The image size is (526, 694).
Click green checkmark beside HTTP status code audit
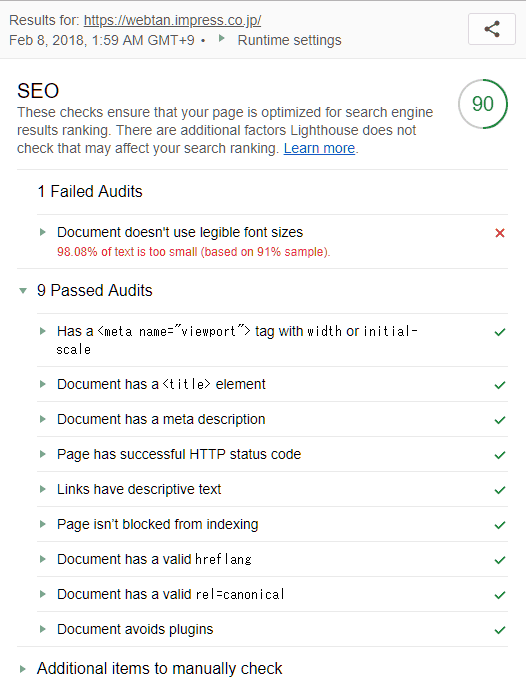click(500, 455)
